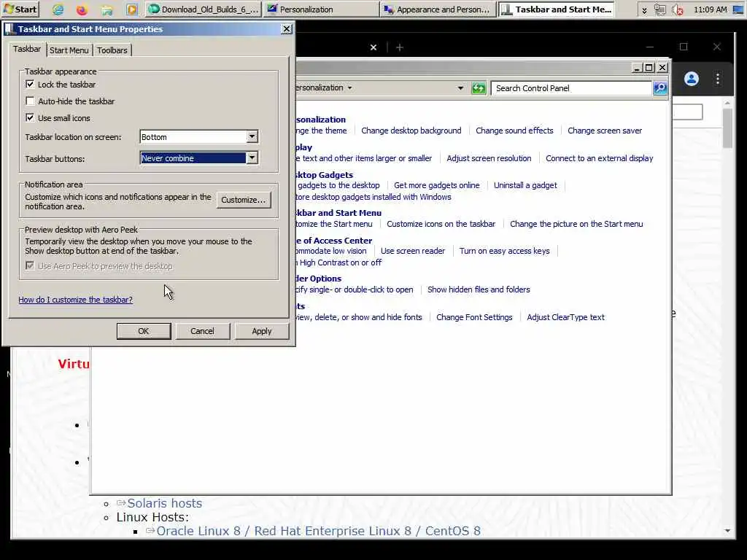Click the Control Panel search magnifier icon
Screen dimensions: 747x560
pos(660,88)
